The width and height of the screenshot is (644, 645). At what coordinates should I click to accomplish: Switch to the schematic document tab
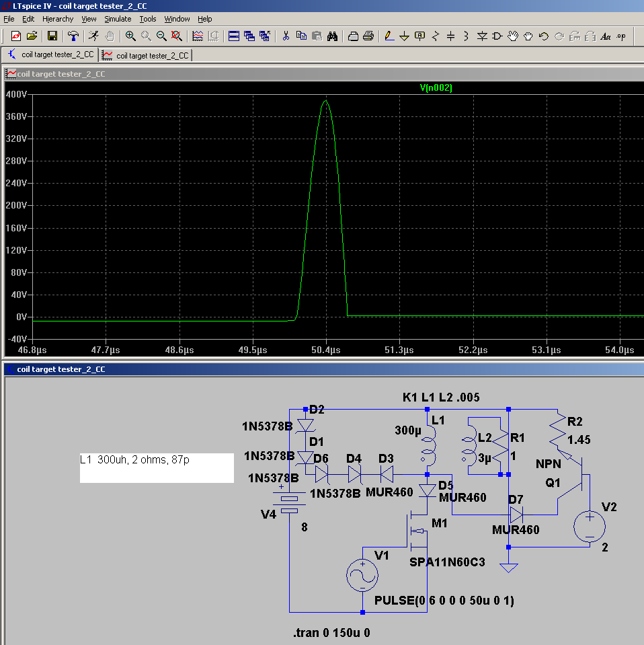click(x=51, y=55)
